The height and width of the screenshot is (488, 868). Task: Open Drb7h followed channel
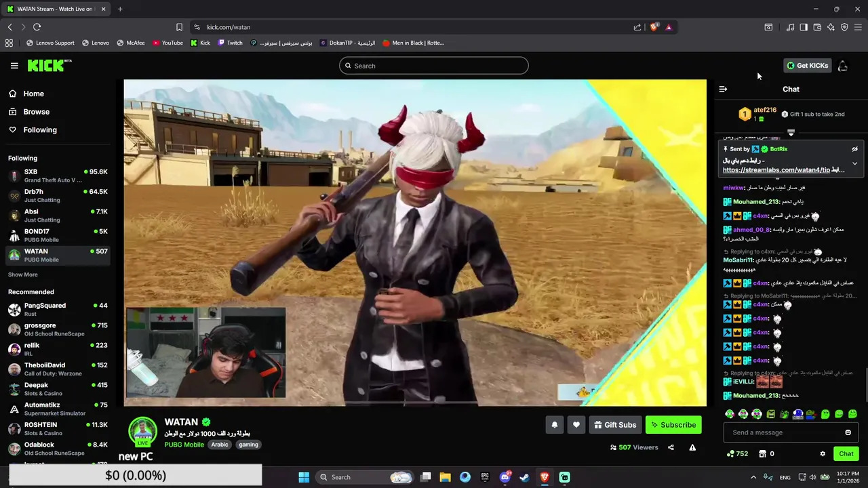(58, 196)
